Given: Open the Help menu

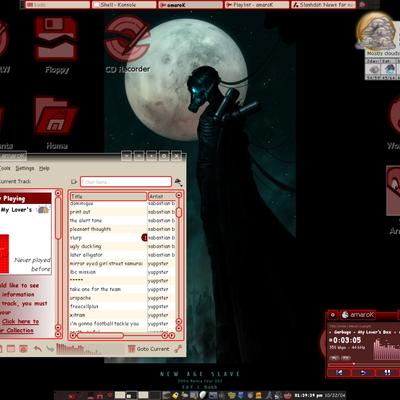Looking at the screenshot, I should click(44, 168).
